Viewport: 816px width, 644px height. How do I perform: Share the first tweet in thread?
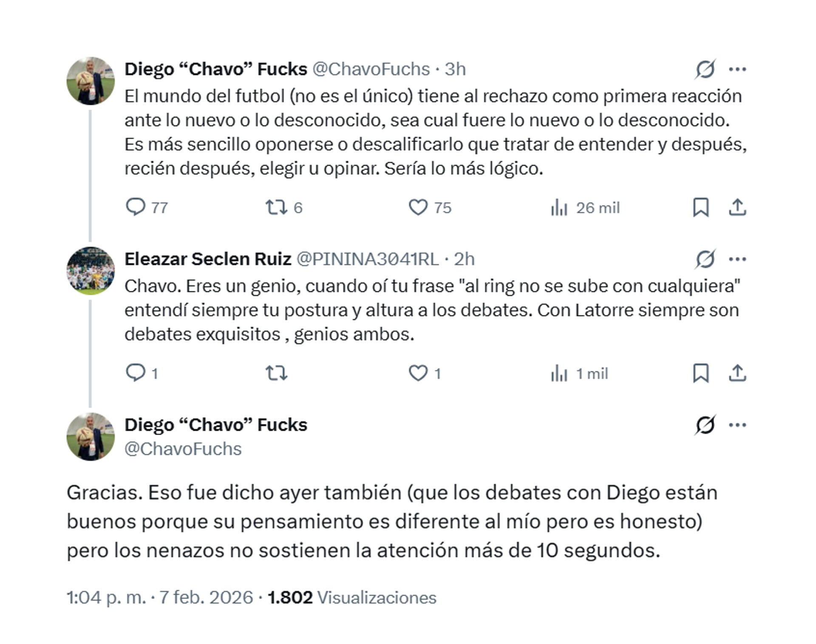(737, 207)
